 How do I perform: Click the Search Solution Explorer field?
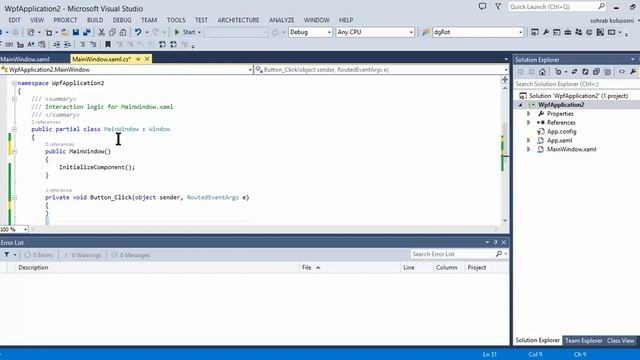click(x=576, y=84)
